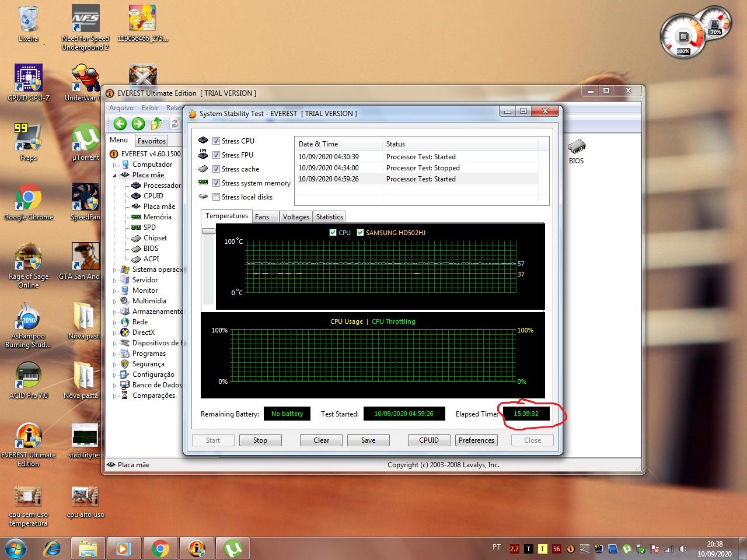The height and width of the screenshot is (560, 747).
Task: Expand the Armazenamento tree node
Action: (x=115, y=312)
